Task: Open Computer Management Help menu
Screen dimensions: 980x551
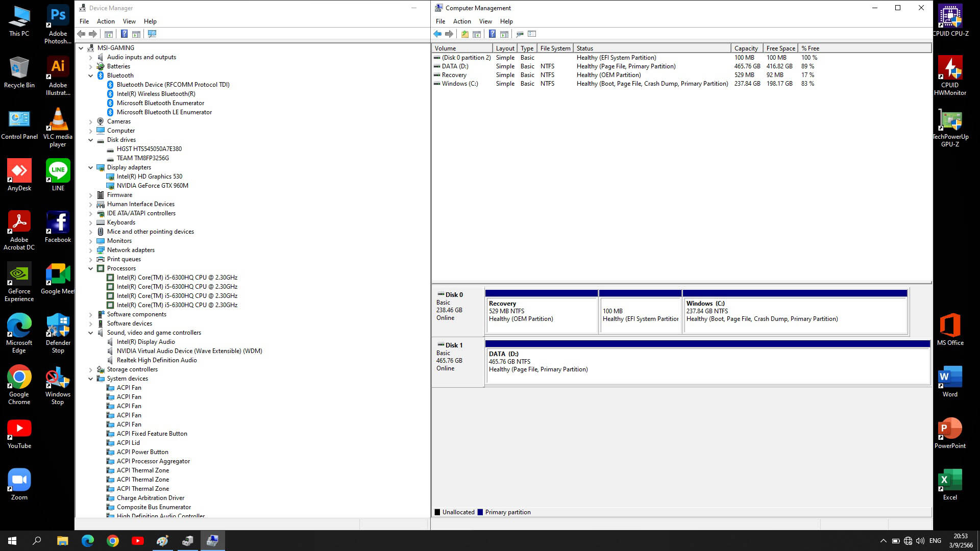Action: pyautogui.click(x=506, y=21)
